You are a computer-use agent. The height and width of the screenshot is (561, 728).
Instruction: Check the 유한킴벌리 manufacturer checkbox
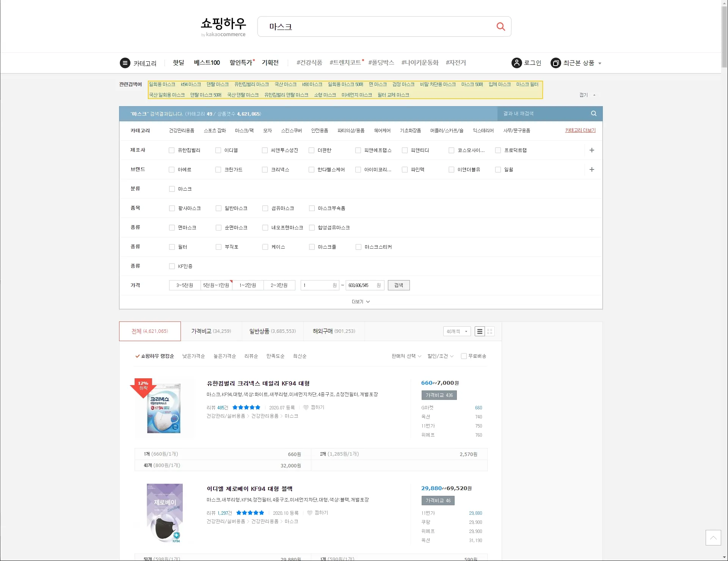click(x=172, y=150)
